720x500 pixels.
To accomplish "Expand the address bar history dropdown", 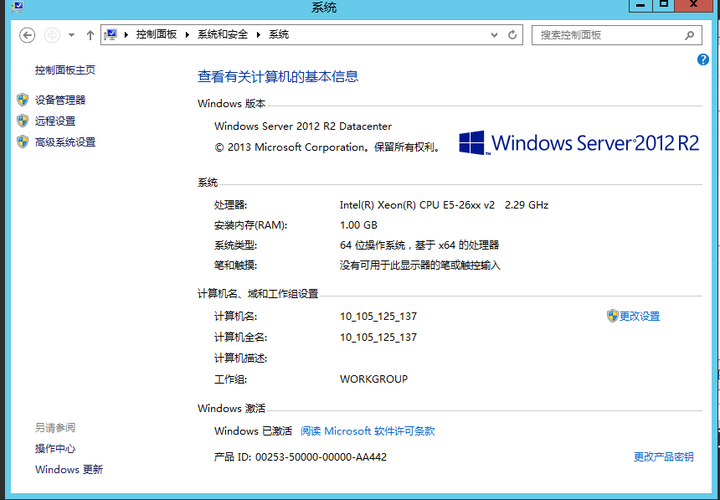I will (493, 34).
